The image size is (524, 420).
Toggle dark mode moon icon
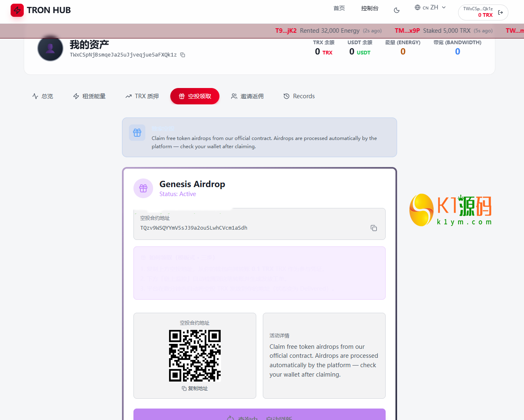[x=397, y=10]
